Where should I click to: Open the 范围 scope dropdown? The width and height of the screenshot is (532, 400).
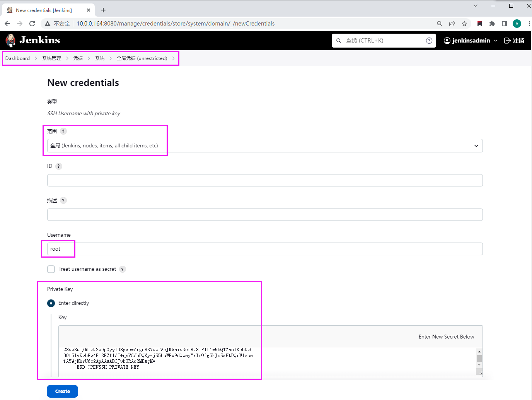coord(265,146)
